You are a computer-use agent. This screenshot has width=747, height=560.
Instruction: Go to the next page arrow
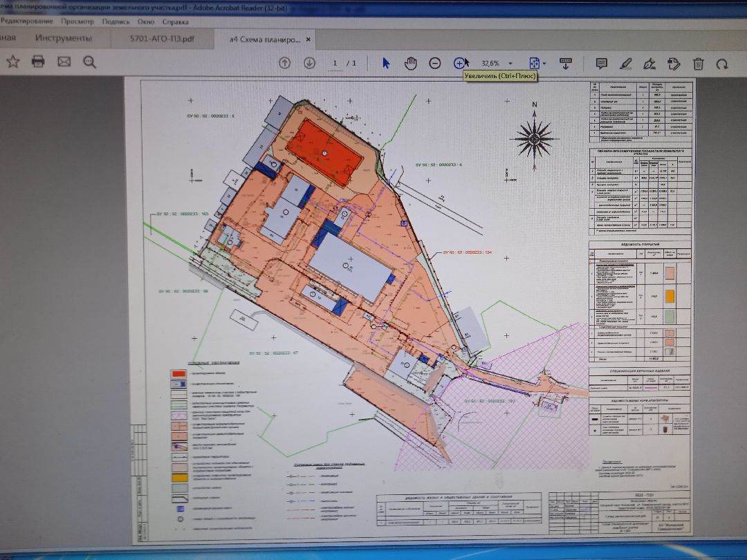pos(309,63)
